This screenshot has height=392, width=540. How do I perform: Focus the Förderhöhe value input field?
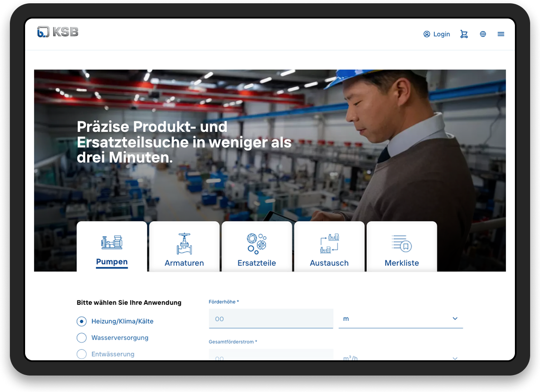(x=271, y=319)
